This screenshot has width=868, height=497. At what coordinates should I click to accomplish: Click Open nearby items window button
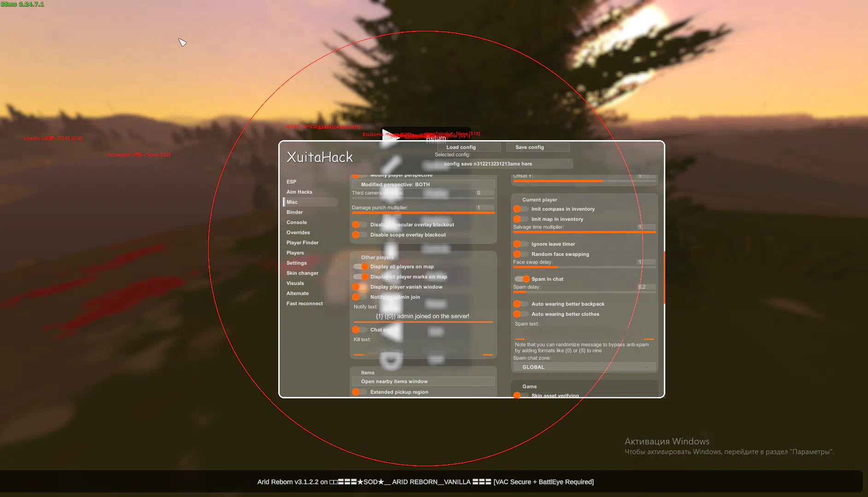pos(423,381)
